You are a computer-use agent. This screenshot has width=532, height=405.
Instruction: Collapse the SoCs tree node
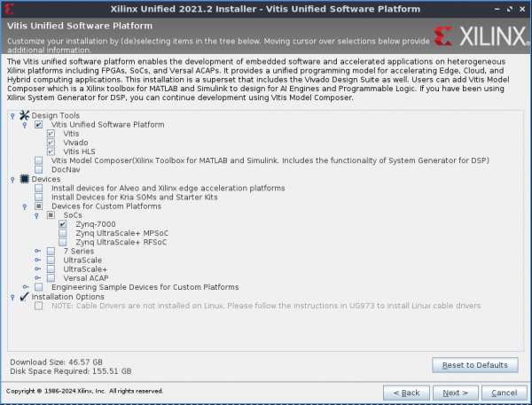[37, 215]
